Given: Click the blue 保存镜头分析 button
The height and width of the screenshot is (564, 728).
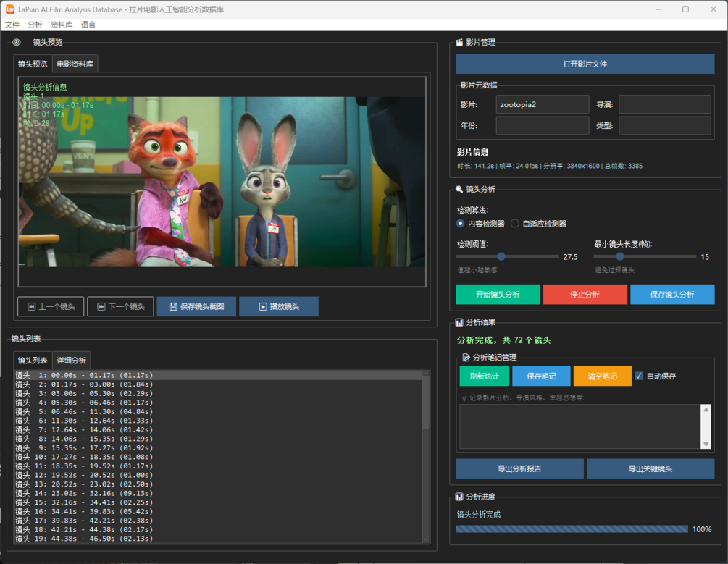Looking at the screenshot, I should [x=672, y=294].
